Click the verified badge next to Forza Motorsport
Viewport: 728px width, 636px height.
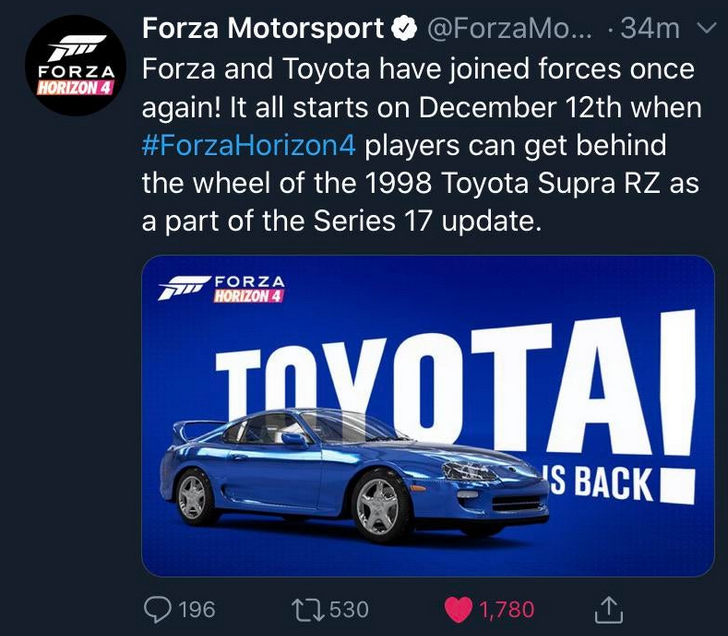[402, 29]
